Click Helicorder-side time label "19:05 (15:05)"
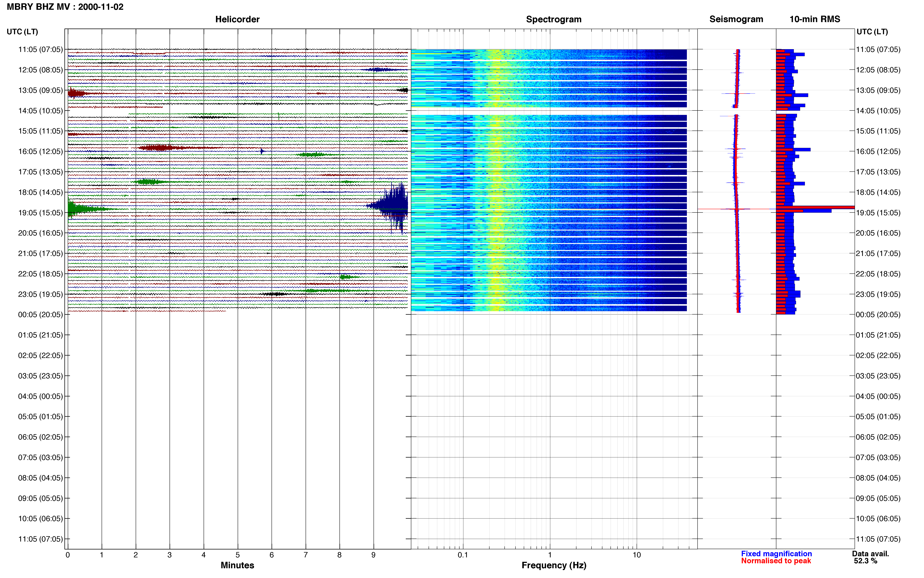The width and height of the screenshot is (924, 578). pyautogui.click(x=41, y=212)
